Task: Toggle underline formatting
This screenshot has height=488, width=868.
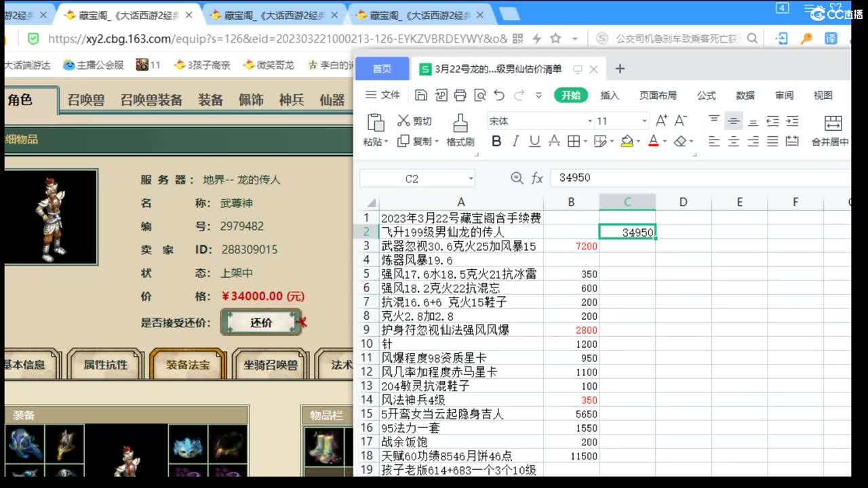Action: tap(534, 141)
